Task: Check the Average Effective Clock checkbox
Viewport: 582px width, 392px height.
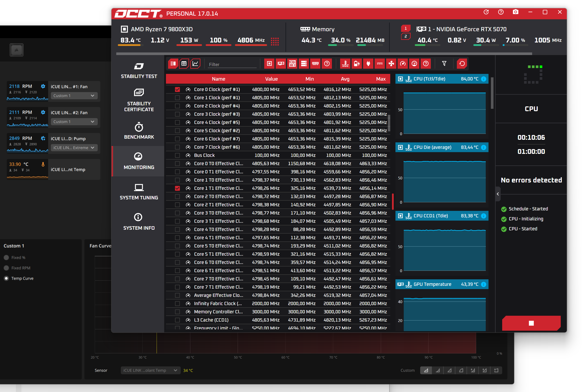Action: point(177,296)
